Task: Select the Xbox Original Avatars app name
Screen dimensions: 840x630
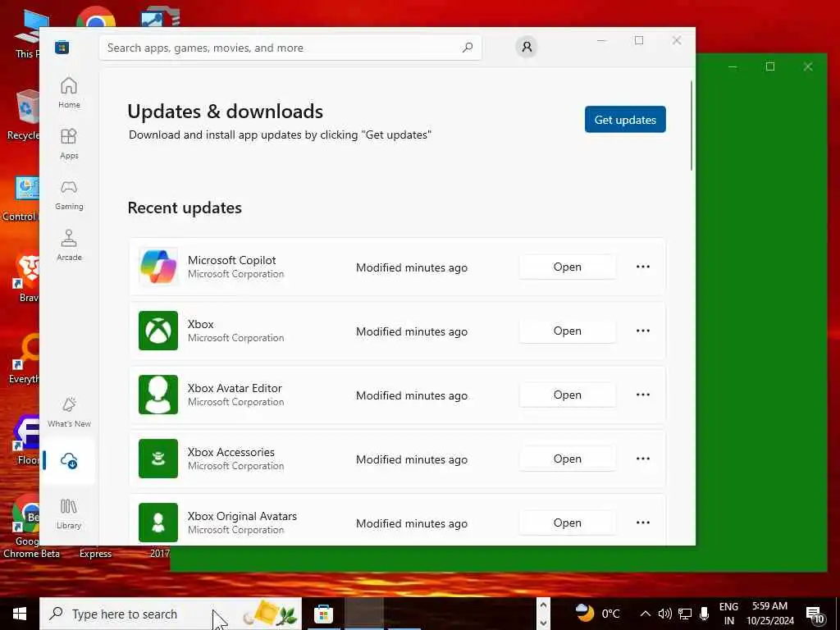Action: 242,516
